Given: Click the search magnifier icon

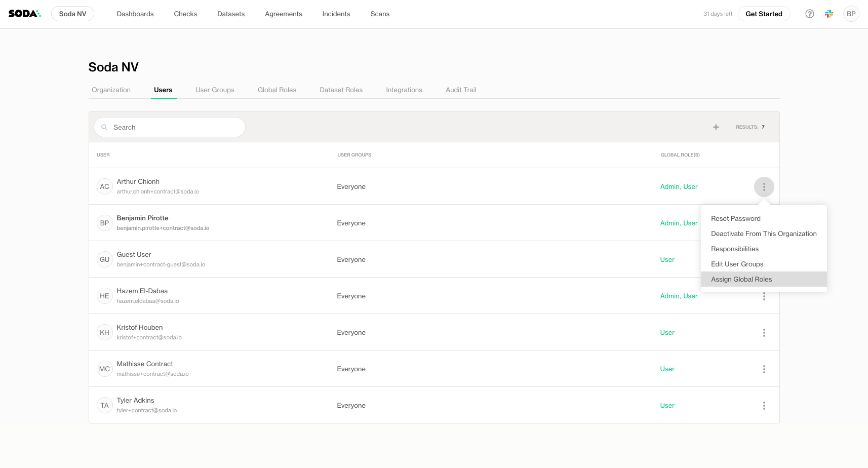Looking at the screenshot, I should tap(104, 127).
